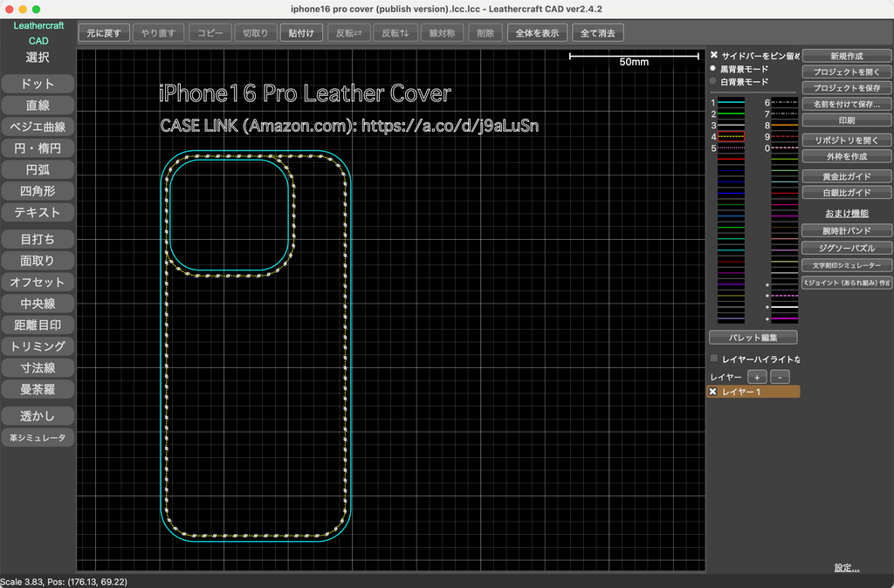
Task: Select pink dashed line style 0 swatch
Action: (x=785, y=148)
